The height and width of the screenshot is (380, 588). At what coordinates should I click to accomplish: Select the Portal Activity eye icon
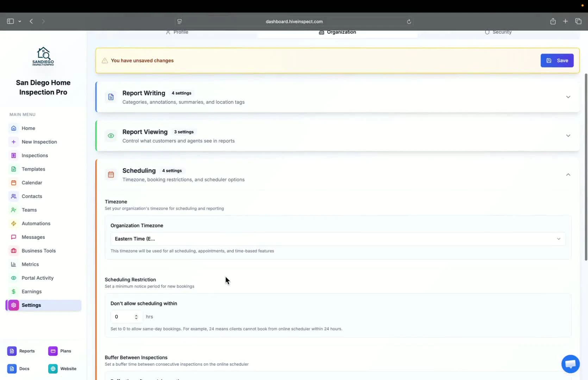13,278
